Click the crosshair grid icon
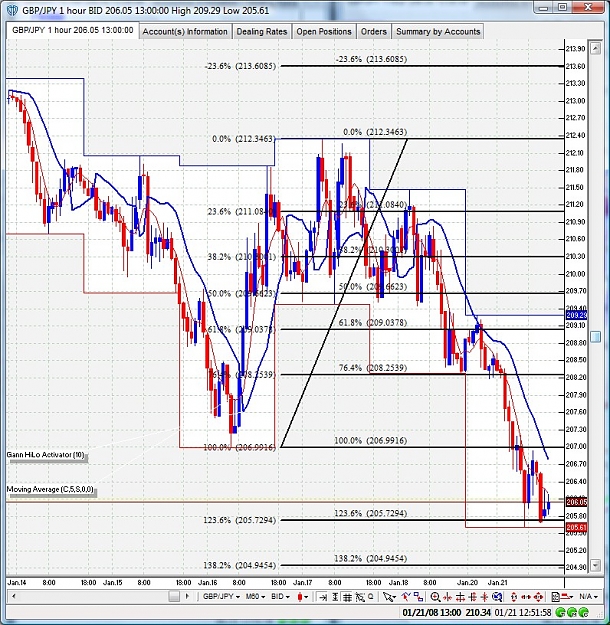This screenshot has width=610, height=625. (x=460, y=597)
